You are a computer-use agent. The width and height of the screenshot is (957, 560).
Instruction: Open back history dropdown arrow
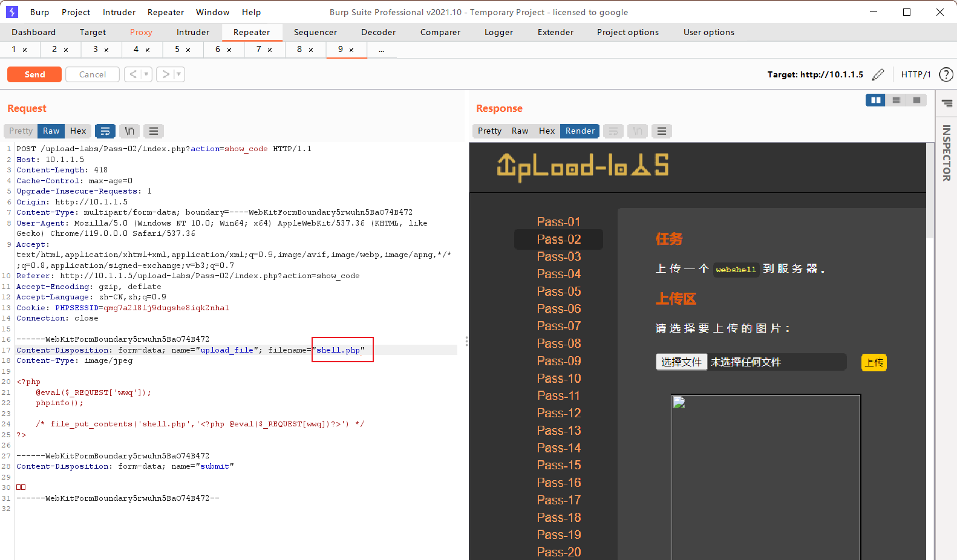point(146,74)
